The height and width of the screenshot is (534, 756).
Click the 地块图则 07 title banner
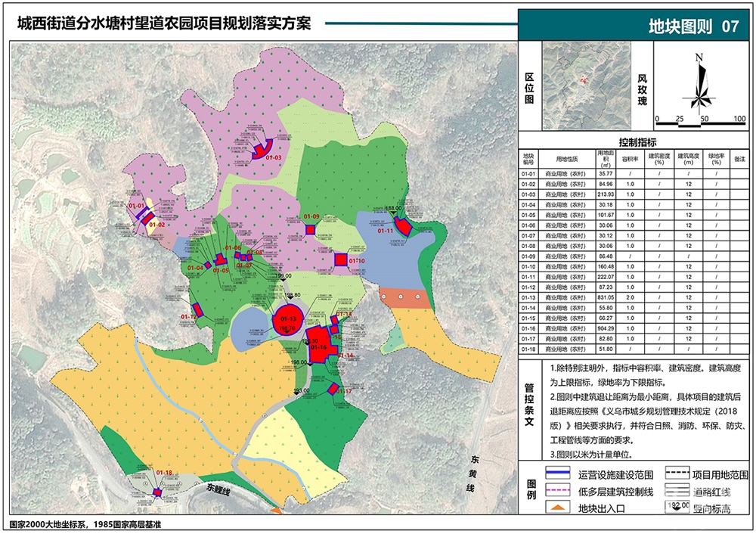pyautogui.click(x=634, y=25)
